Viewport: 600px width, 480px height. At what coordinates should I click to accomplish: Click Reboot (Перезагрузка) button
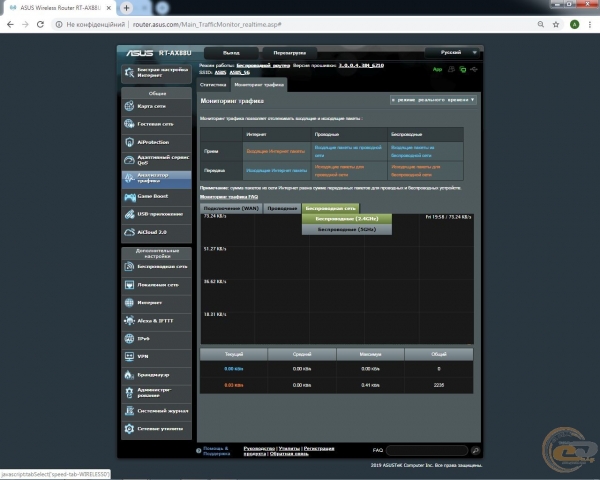290,52
